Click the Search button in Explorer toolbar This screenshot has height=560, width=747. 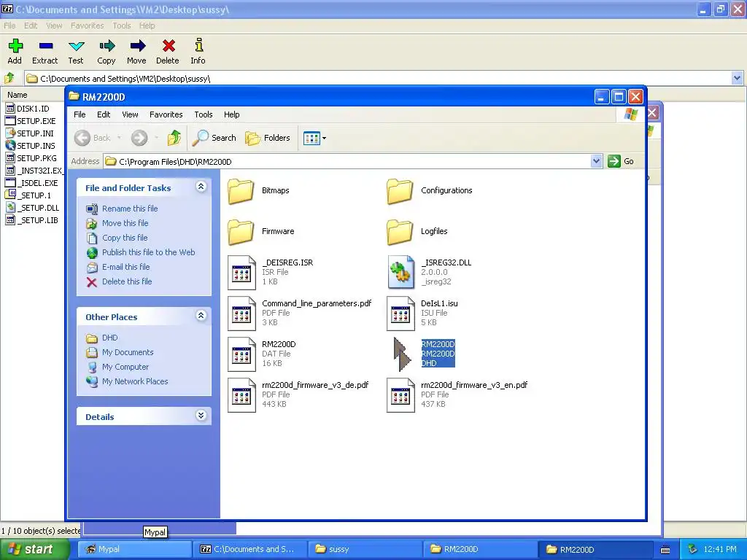click(x=214, y=138)
